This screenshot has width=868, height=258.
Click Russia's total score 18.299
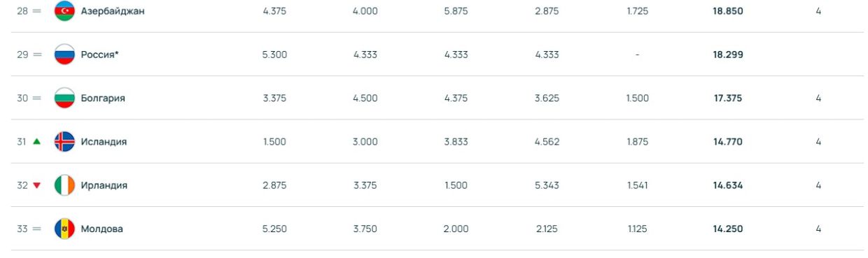[728, 55]
